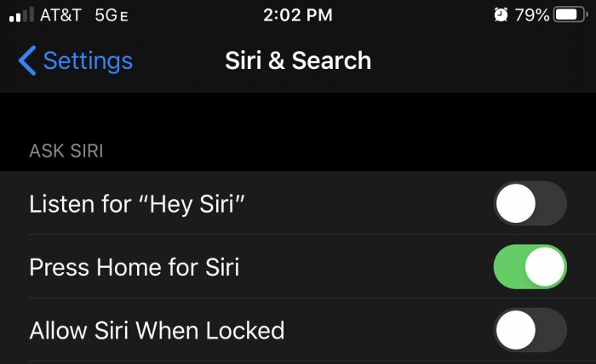Tap the battery level icon

570,14
